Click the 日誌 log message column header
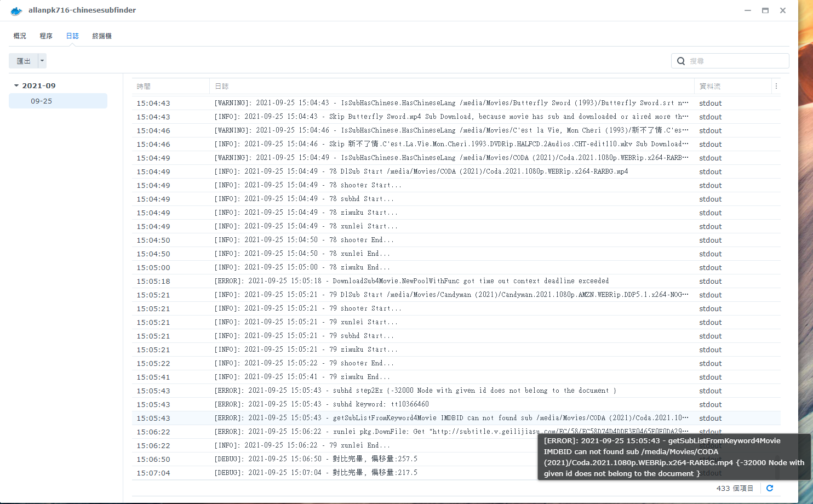Image resolution: width=813 pixels, height=504 pixels. coord(222,86)
